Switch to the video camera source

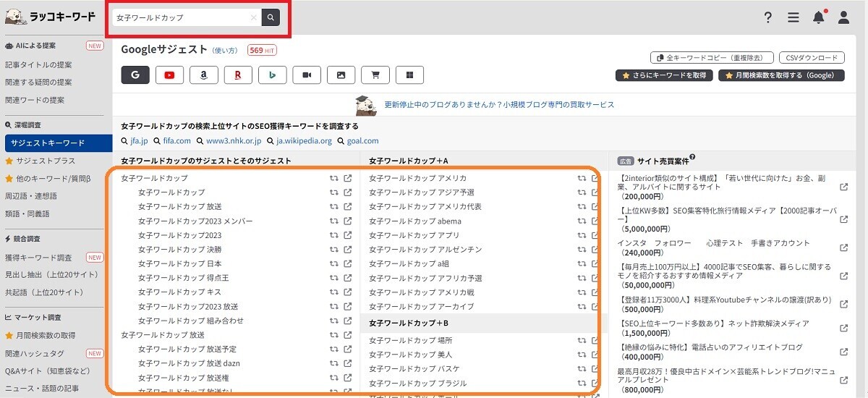pyautogui.click(x=307, y=75)
